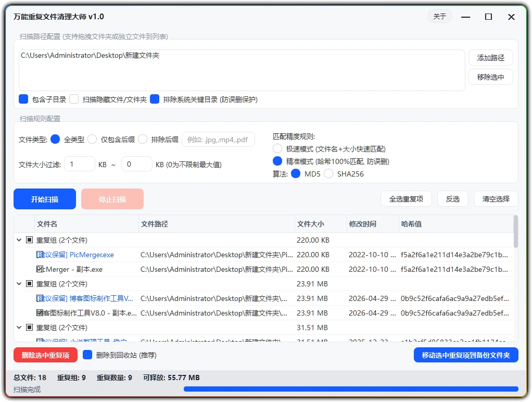Screen dimensions: 532x402
Task: Toggle 包含子目录 checkbox
Action: click(x=23, y=99)
